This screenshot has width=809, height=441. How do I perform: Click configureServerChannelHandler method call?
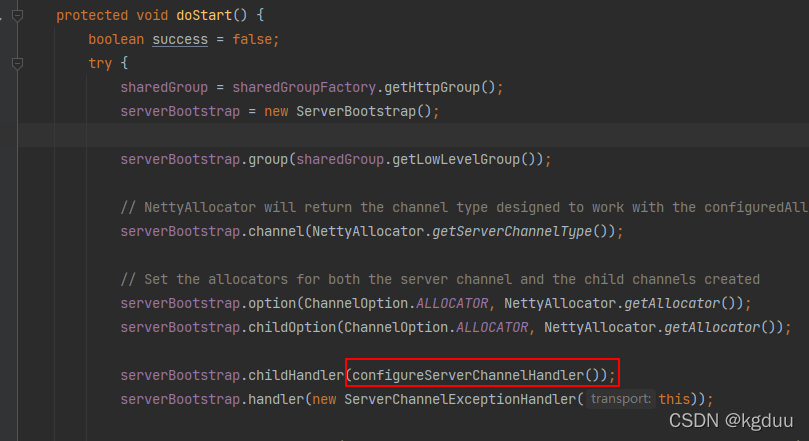pos(468,375)
